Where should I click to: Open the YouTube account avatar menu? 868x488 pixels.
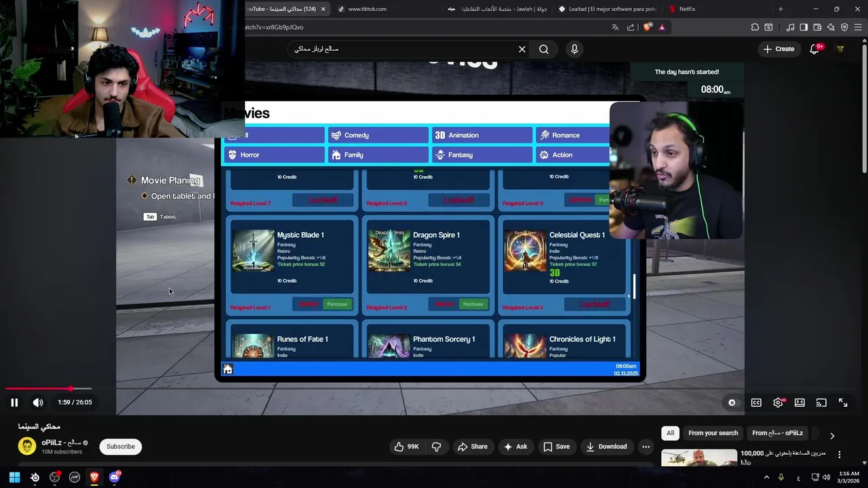pos(841,49)
